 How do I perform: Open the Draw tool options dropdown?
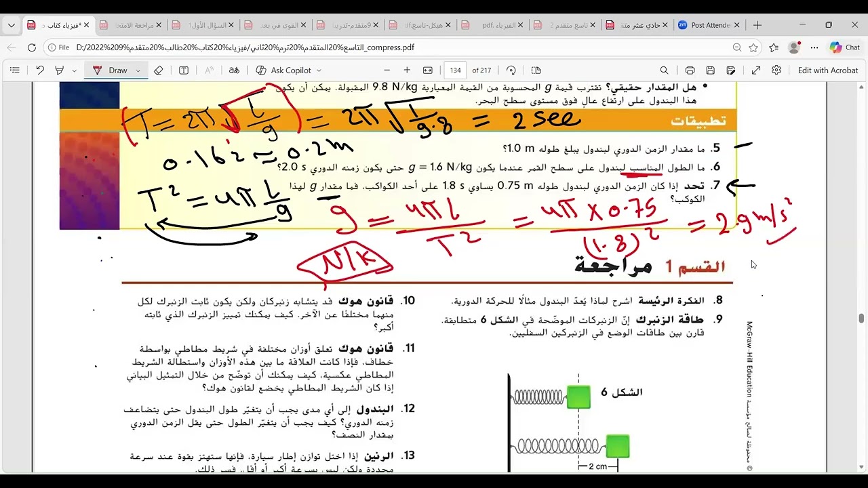(x=138, y=70)
